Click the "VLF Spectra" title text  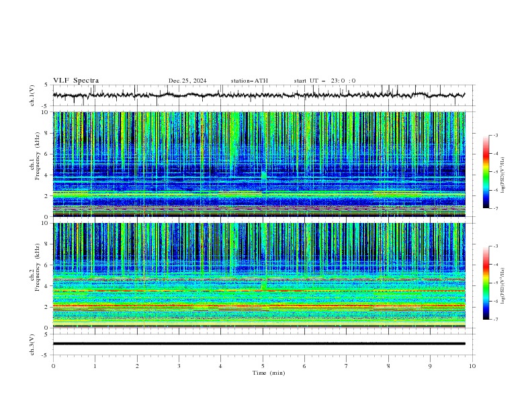76,81
